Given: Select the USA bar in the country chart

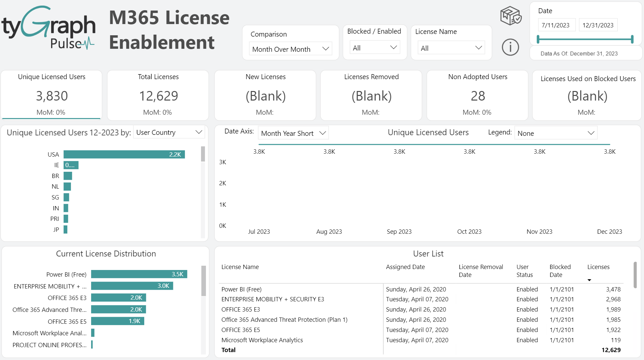Looking at the screenshot, I should (124, 154).
